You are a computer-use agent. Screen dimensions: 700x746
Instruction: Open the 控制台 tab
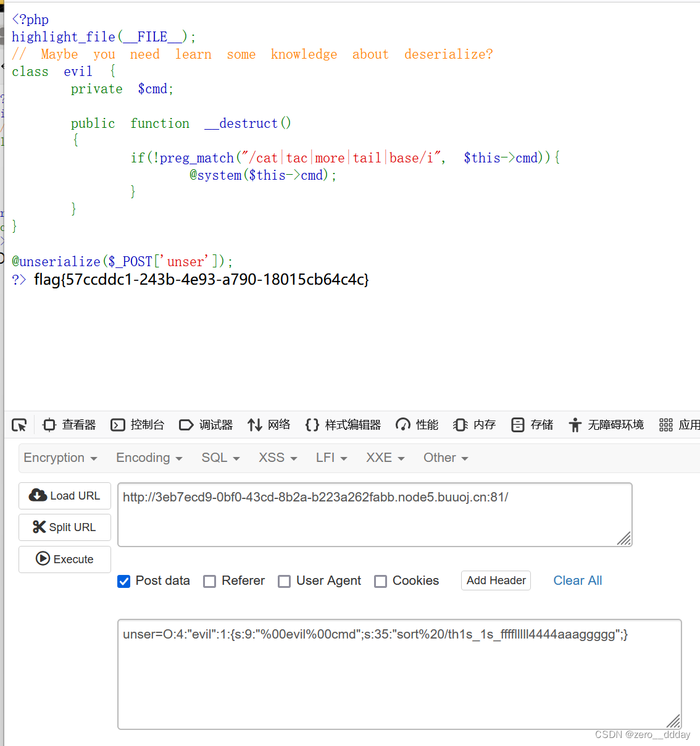tap(138, 425)
